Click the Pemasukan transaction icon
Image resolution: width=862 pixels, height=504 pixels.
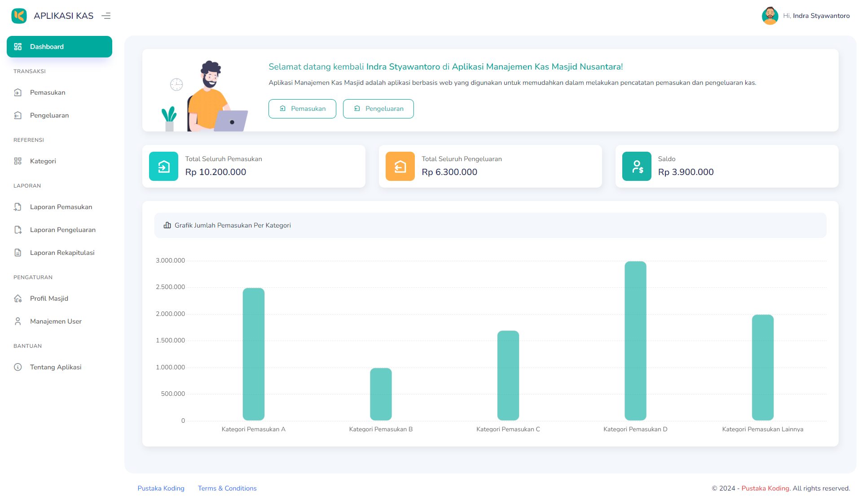(x=18, y=92)
